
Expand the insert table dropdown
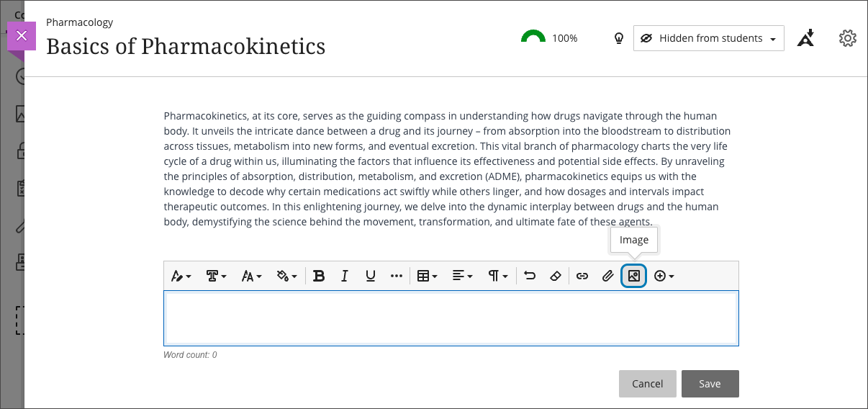(428, 276)
